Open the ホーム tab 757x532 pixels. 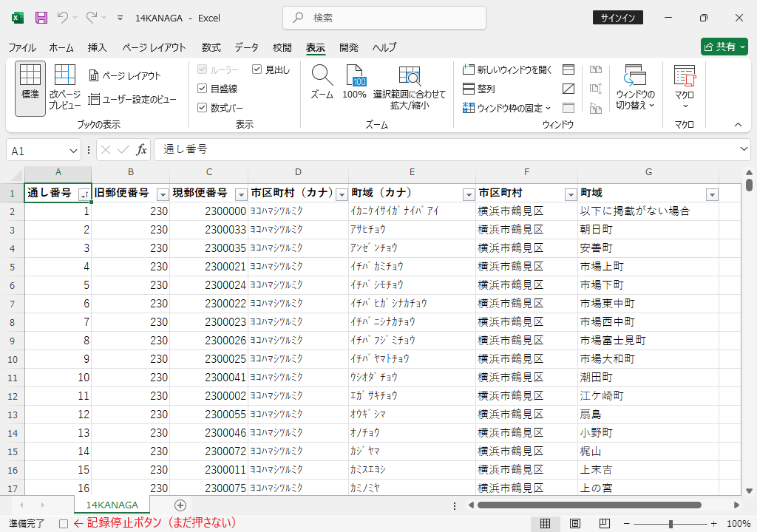click(x=61, y=47)
